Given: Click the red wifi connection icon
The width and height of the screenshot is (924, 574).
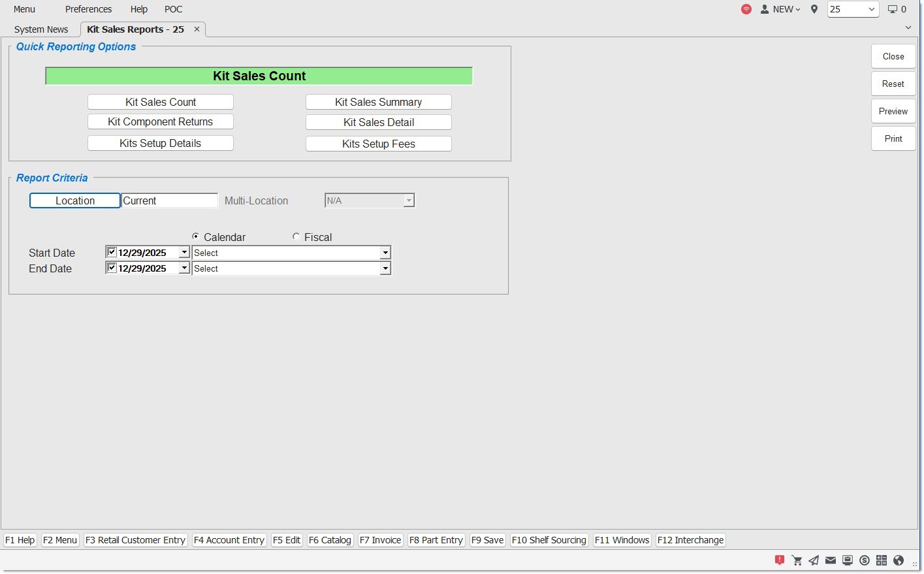Looking at the screenshot, I should (746, 9).
